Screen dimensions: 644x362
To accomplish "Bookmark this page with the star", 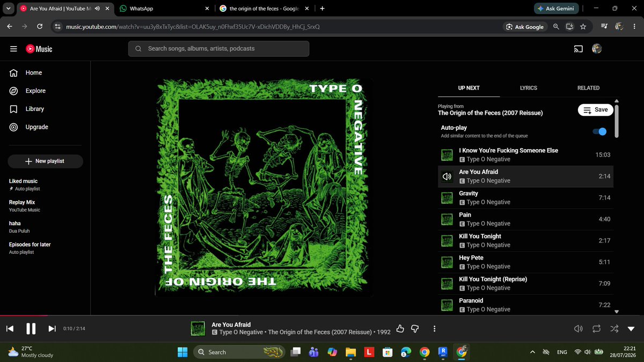I will (x=583, y=27).
